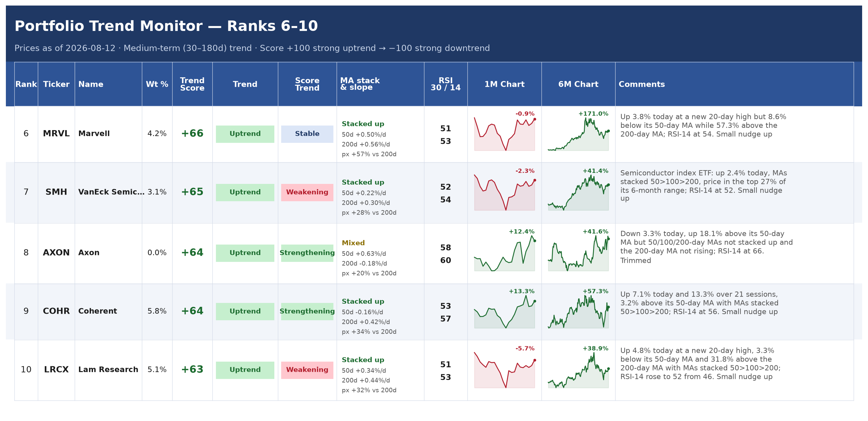Click the Weakening badge in the SMH row

click(x=307, y=192)
